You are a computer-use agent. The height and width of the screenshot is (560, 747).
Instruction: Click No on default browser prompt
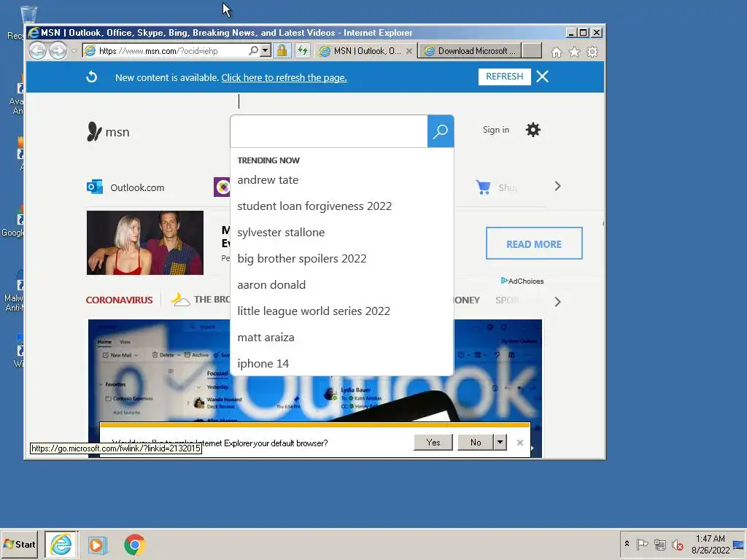coord(476,443)
